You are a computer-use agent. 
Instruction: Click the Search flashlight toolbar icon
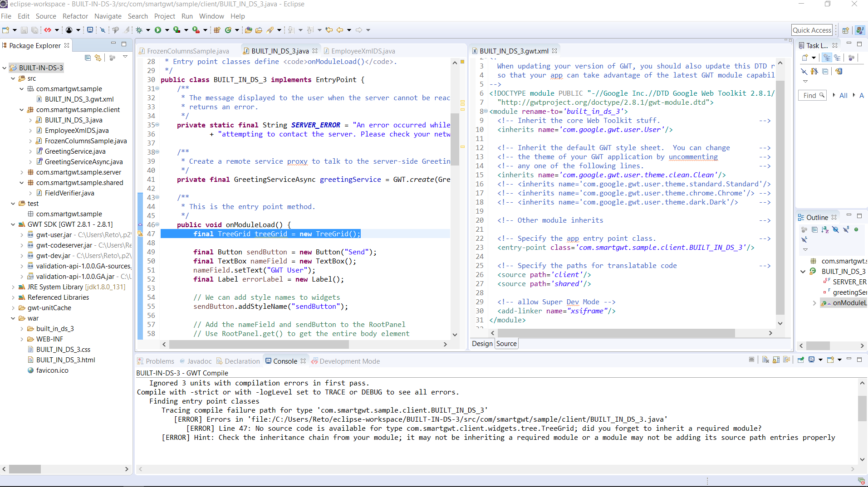(270, 30)
